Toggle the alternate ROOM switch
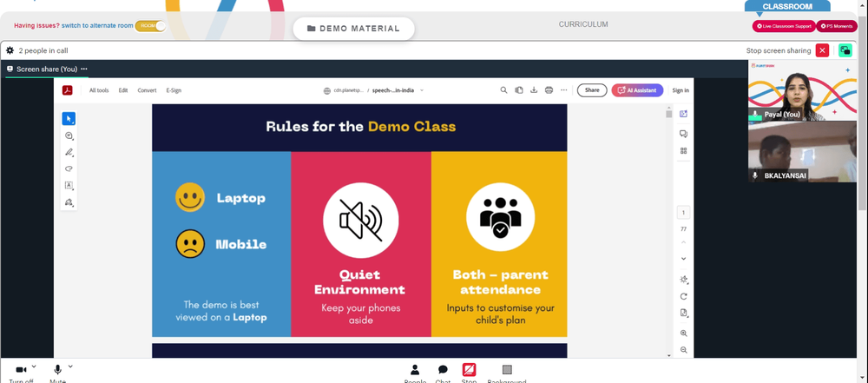 point(150,25)
